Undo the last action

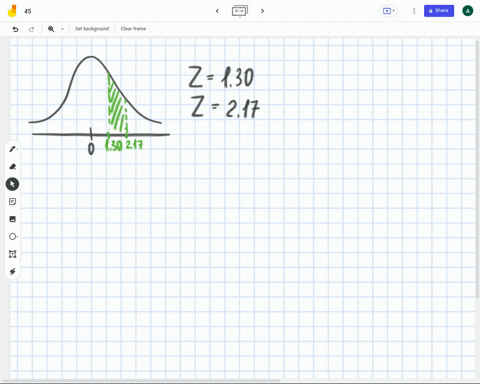tap(15, 29)
